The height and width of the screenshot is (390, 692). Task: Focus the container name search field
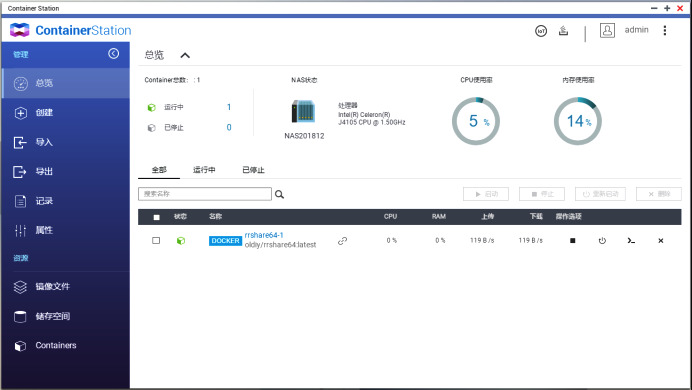click(x=205, y=194)
